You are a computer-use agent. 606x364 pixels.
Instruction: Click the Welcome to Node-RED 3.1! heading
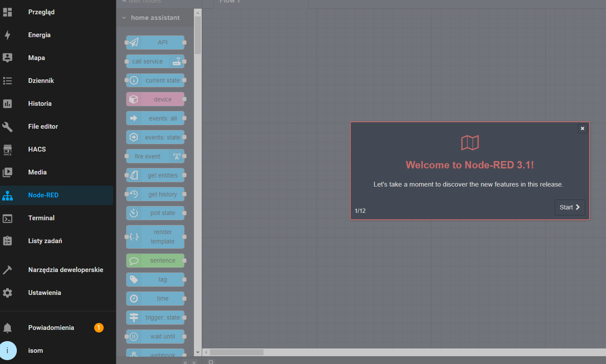coord(470,165)
